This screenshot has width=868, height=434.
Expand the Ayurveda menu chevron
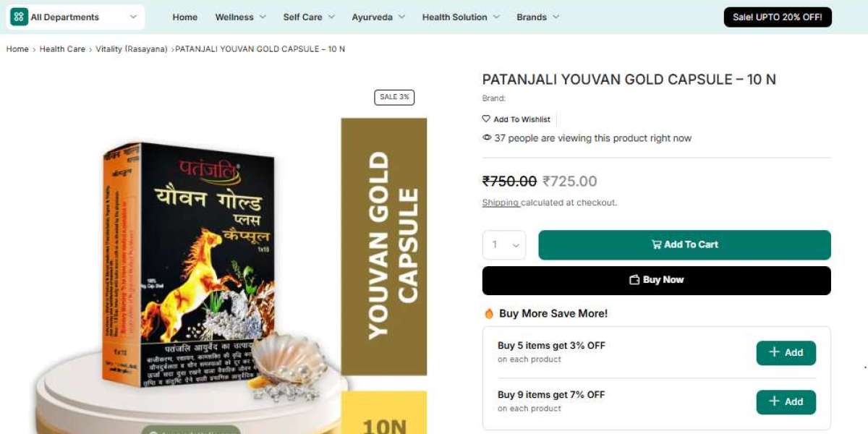click(401, 17)
